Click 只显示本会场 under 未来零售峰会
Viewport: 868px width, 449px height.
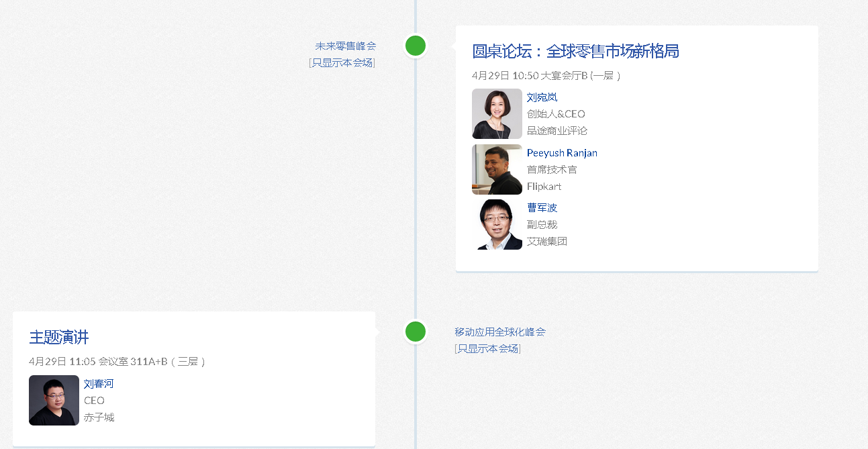[342, 63]
